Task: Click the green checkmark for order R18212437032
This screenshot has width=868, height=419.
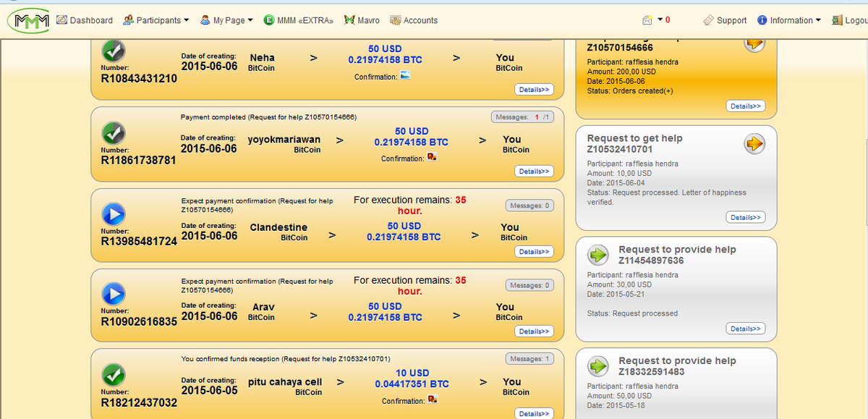Action: [114, 375]
